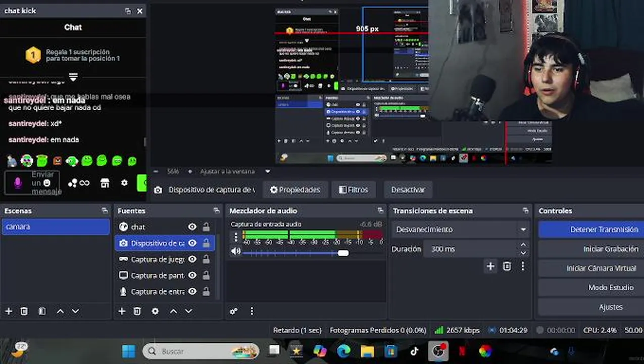Viewport: 644px width, 364px height.
Task: Open source properties gear in Fuentes toolbar
Action: (155, 311)
